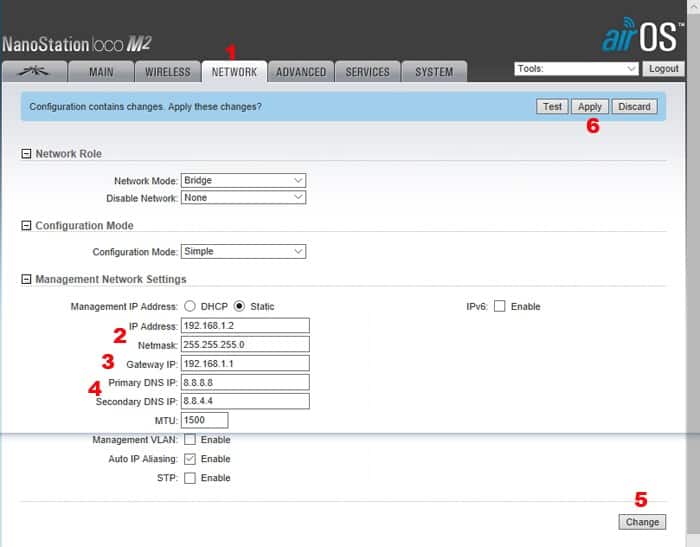700x547 pixels.
Task: Collapse Management Network Settings section
Action: point(26,279)
